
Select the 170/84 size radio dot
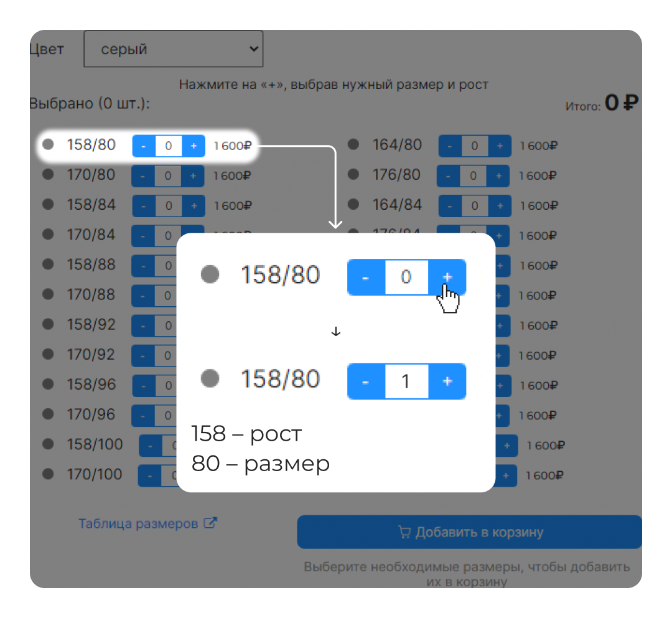pos(48,235)
